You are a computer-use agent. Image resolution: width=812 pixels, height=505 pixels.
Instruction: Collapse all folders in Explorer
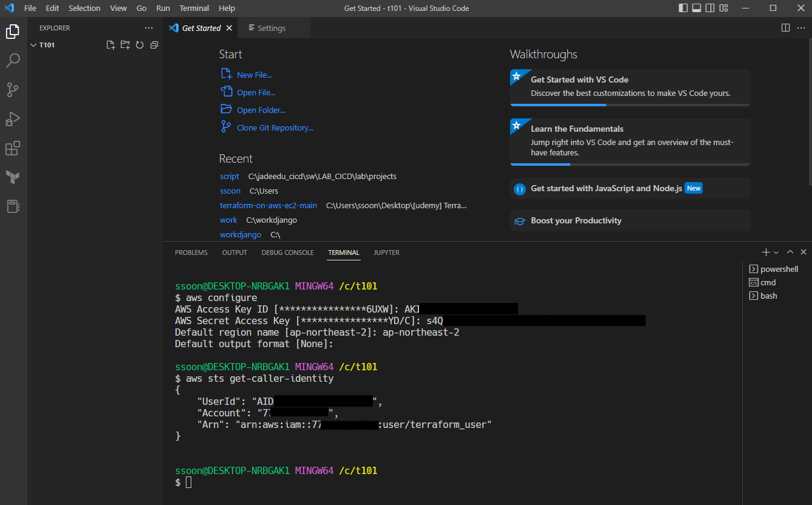tap(154, 45)
